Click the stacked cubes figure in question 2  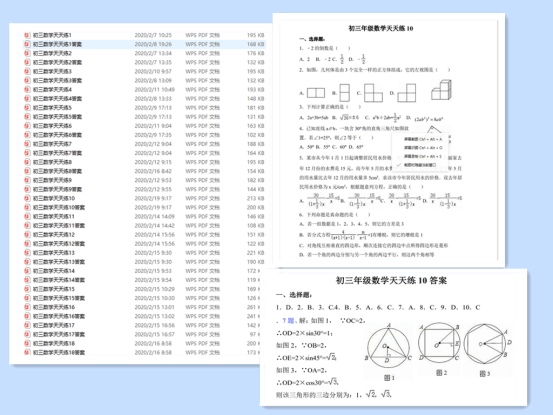[442, 90]
